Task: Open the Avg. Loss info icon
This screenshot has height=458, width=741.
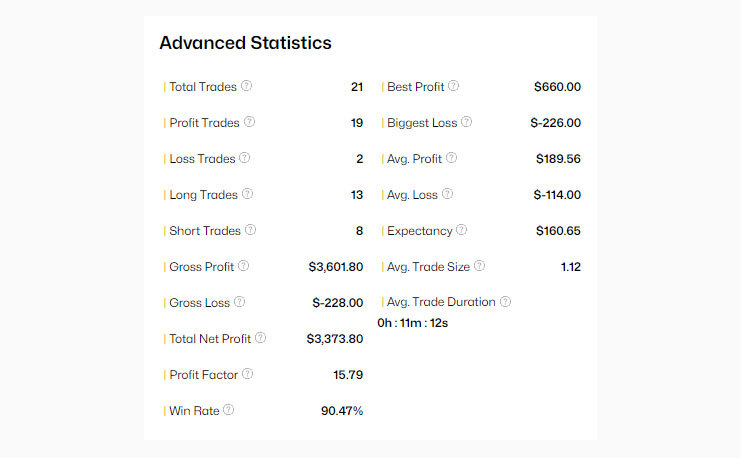Action: coord(448,194)
